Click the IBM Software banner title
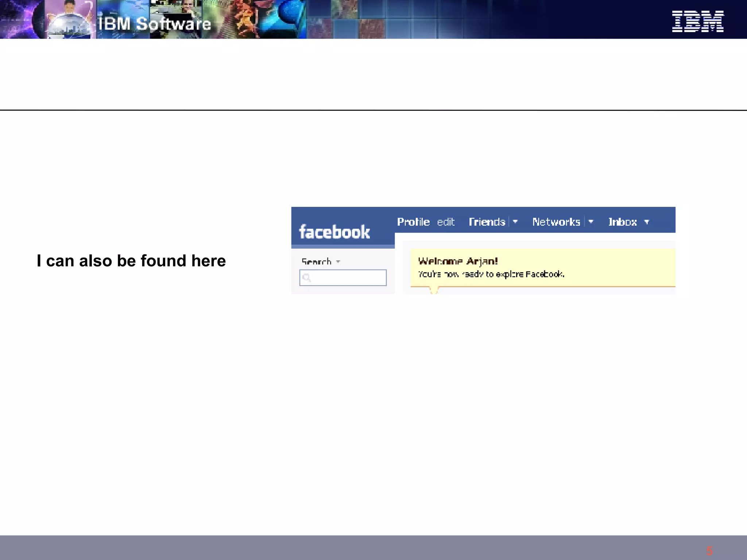747x560 pixels. [x=155, y=24]
